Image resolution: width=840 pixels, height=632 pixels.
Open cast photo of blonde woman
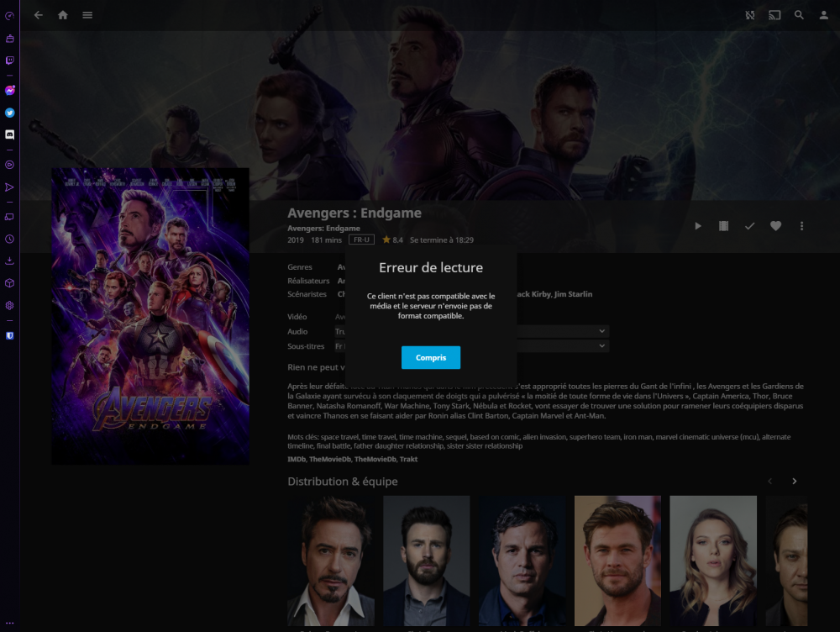click(713, 561)
